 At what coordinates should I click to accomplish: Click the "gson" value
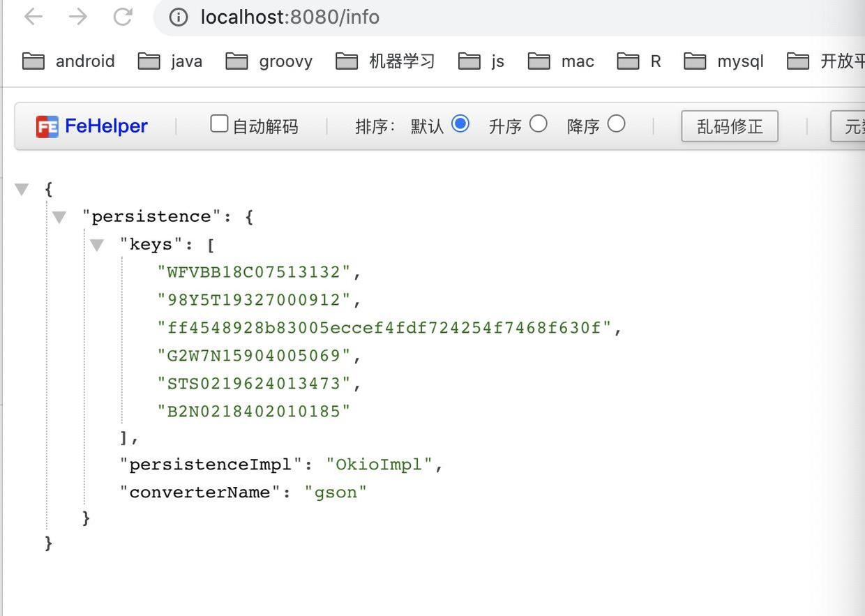point(336,493)
